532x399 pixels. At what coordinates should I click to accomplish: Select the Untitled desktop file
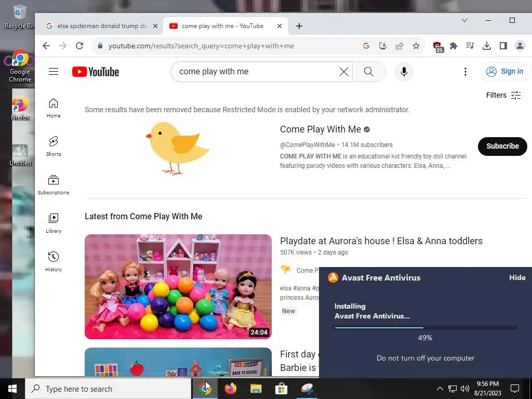pos(20,155)
